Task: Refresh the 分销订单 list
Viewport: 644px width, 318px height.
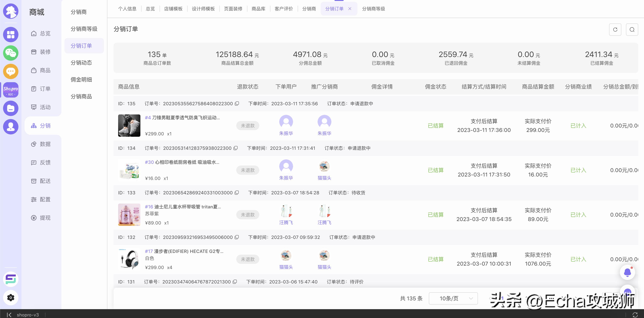Action: pyautogui.click(x=615, y=29)
